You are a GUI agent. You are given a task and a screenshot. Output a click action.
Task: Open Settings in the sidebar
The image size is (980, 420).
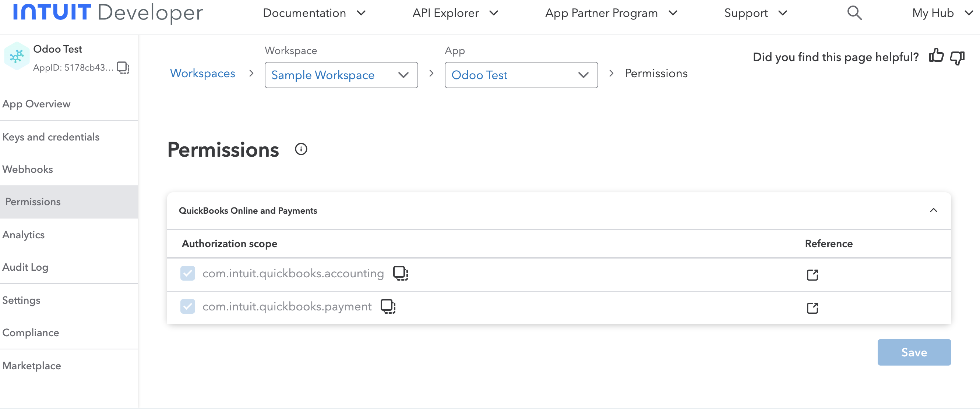tap(69, 300)
